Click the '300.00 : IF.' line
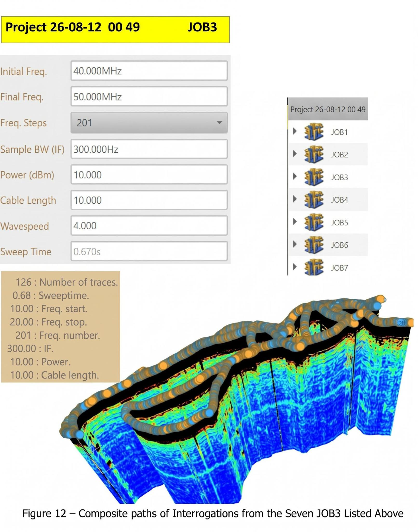Viewport: 418px width, 532px height. click(30, 348)
